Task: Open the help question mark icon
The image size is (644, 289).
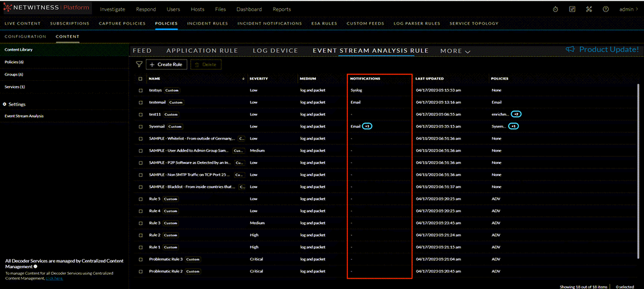Action: (x=605, y=9)
